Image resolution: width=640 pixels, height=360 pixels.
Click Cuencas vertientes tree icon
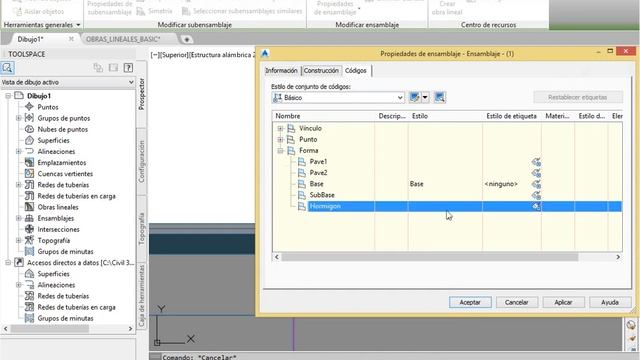click(x=29, y=173)
